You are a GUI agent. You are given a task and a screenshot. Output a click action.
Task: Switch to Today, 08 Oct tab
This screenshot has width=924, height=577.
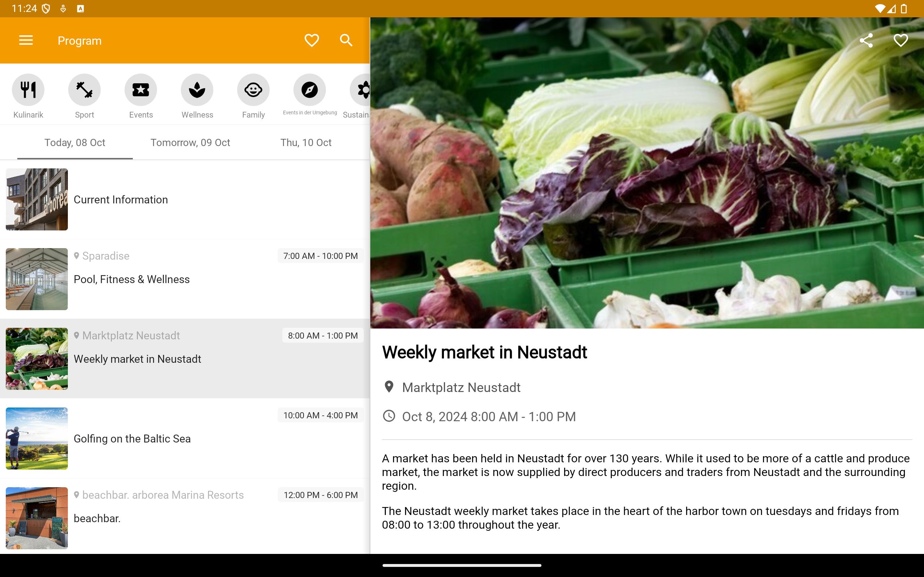(x=75, y=143)
